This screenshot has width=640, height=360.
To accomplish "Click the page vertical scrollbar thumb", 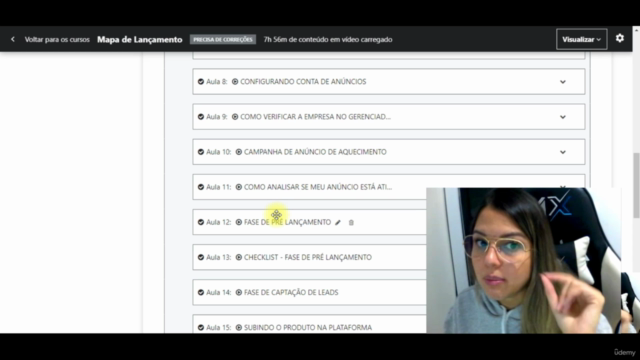I will [x=636, y=186].
